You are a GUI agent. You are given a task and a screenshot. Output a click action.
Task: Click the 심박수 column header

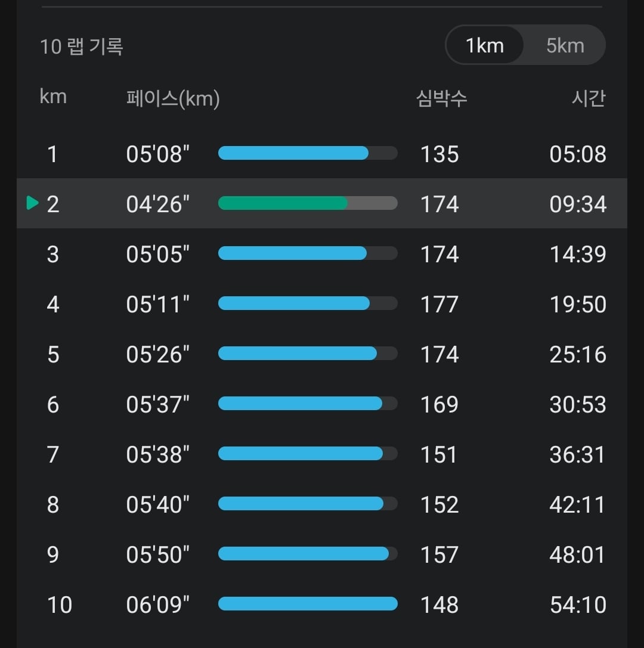(441, 98)
